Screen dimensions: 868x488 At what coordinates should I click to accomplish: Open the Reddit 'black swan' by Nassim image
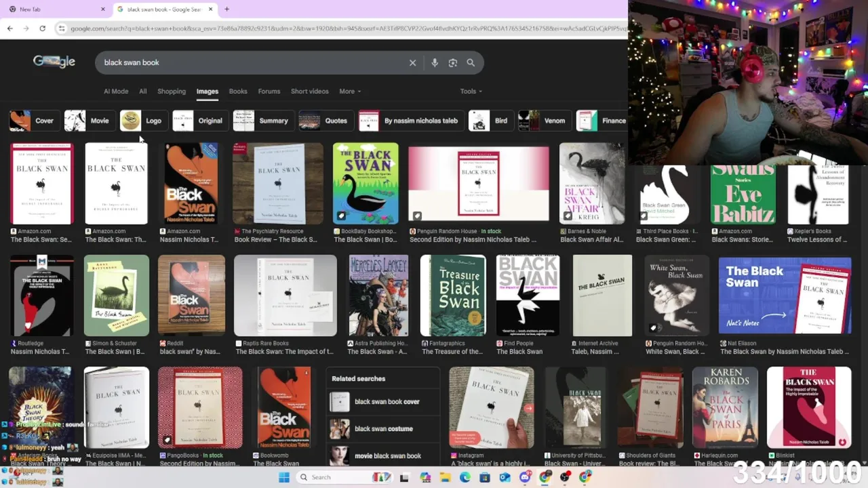[x=191, y=296]
